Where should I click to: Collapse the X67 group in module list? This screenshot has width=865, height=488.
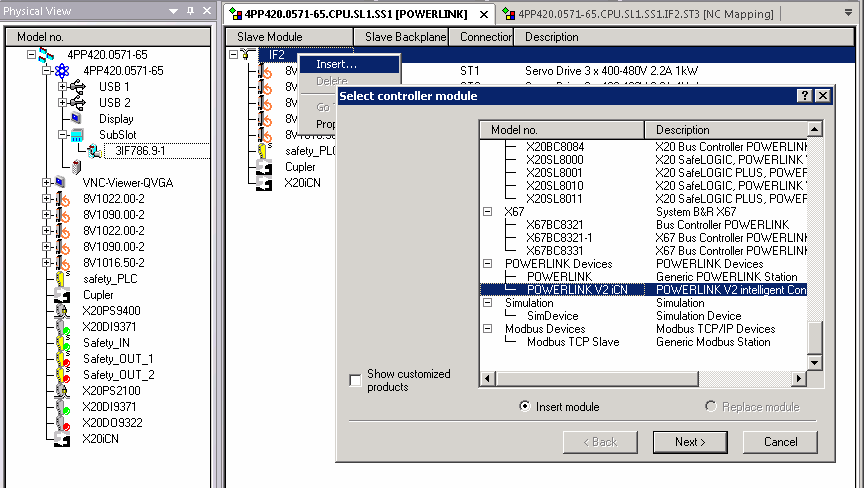(x=488, y=212)
